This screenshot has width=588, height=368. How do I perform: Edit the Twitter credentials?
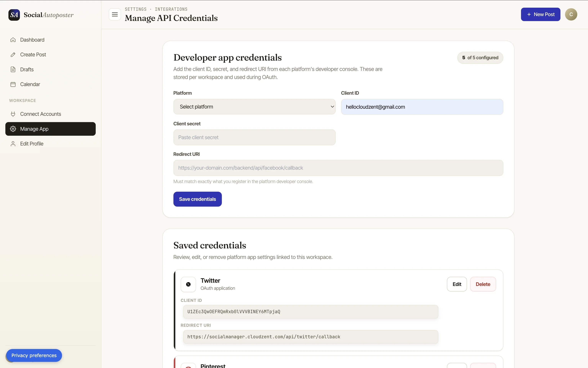click(x=457, y=284)
